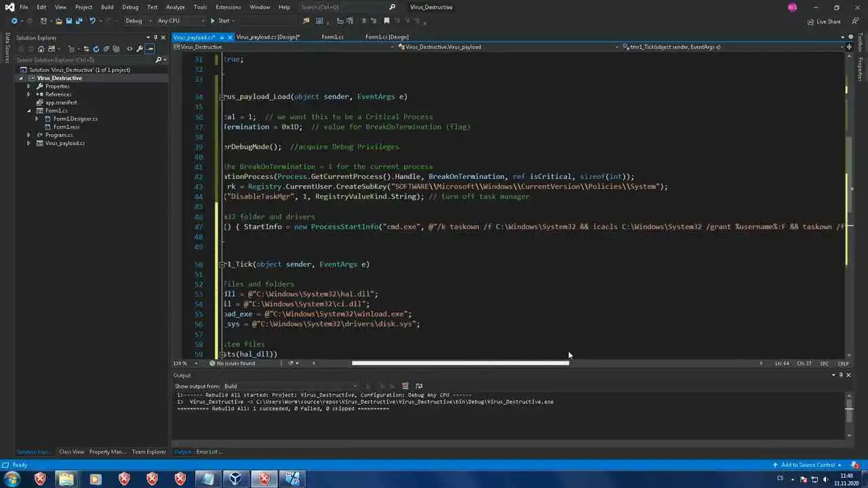The height and width of the screenshot is (488, 868).
Task: Open the Team Explorer bottom tab
Action: coord(149,452)
